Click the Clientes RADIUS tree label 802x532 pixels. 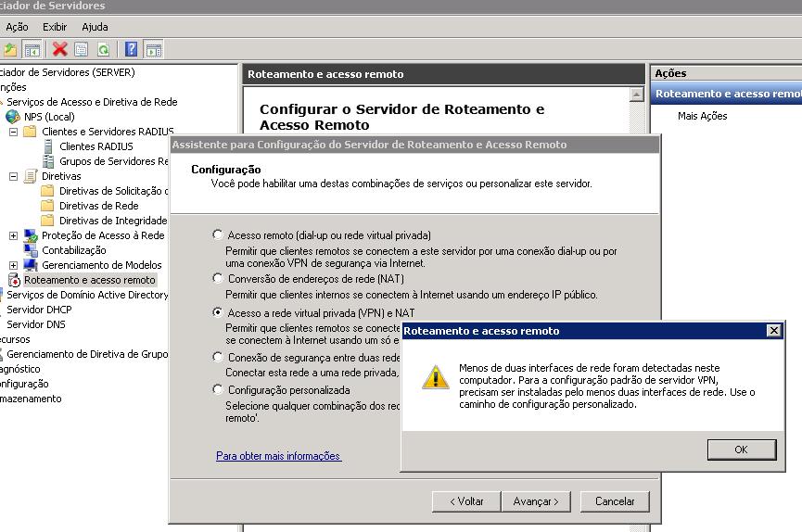(96, 146)
